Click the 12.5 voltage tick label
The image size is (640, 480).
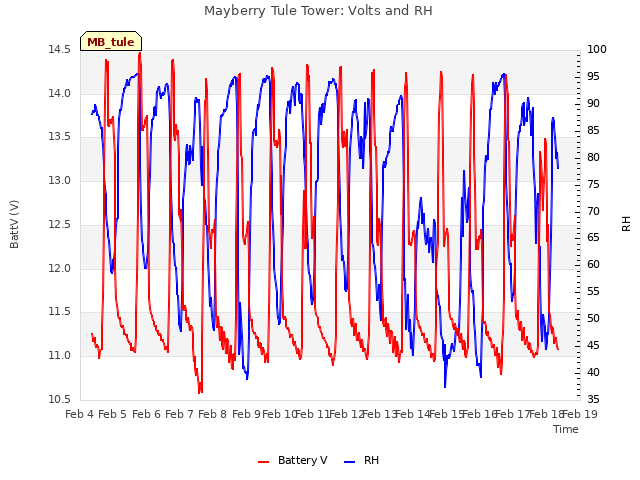[59, 224]
